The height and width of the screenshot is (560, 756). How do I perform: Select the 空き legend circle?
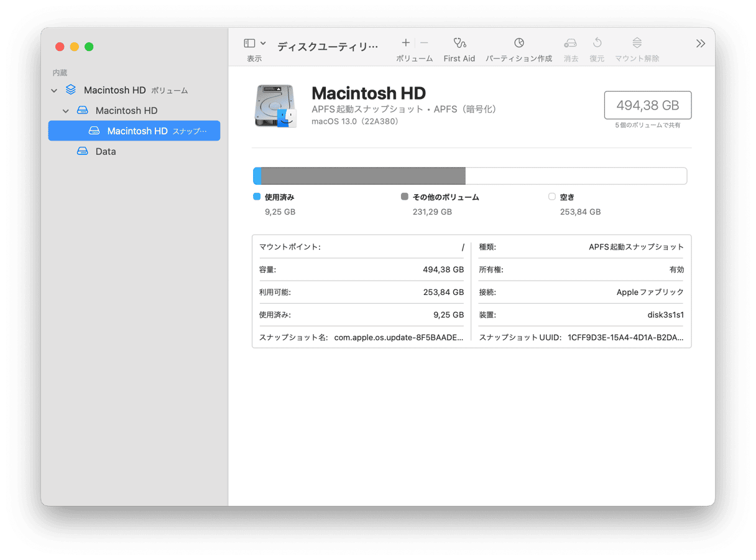point(551,196)
